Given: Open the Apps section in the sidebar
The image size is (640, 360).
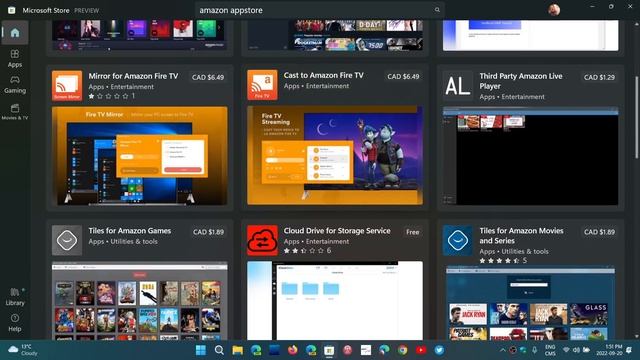Looking at the screenshot, I should click(15, 58).
